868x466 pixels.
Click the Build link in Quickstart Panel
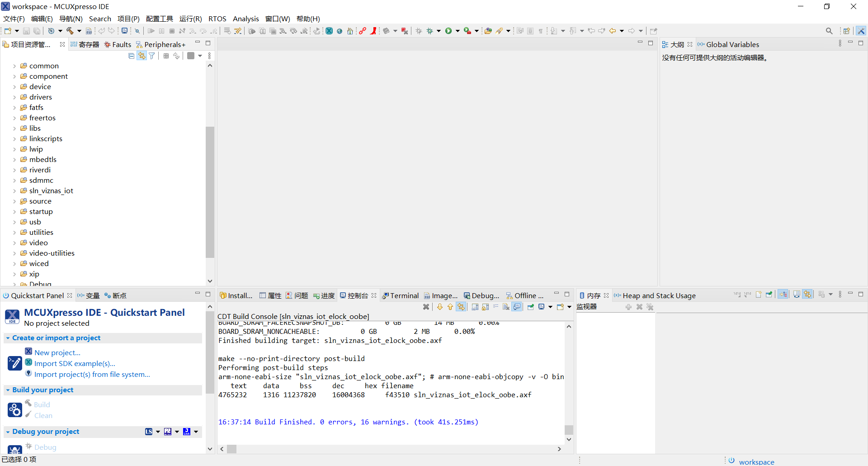[42, 404]
